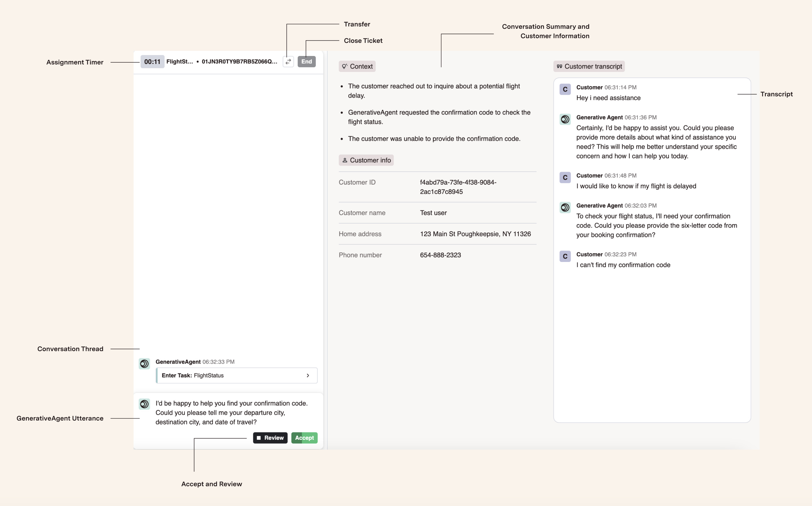Click first customer avatar in transcript
812x506 pixels.
565,89
